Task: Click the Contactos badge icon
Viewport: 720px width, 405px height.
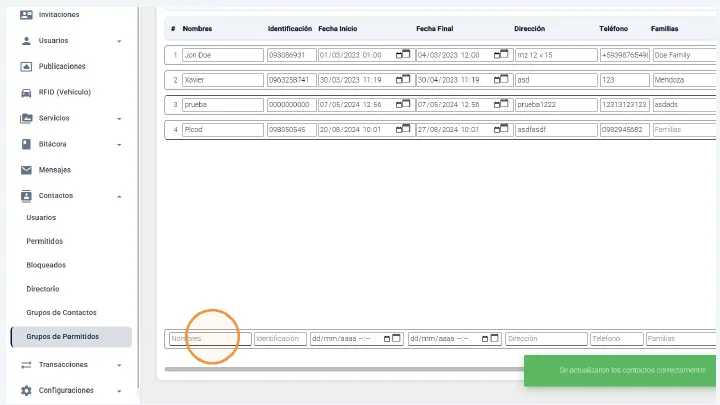Action: pos(26,196)
